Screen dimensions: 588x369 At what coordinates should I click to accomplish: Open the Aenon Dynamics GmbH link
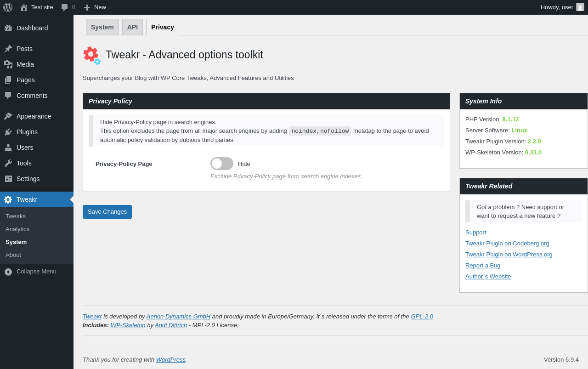178,317
